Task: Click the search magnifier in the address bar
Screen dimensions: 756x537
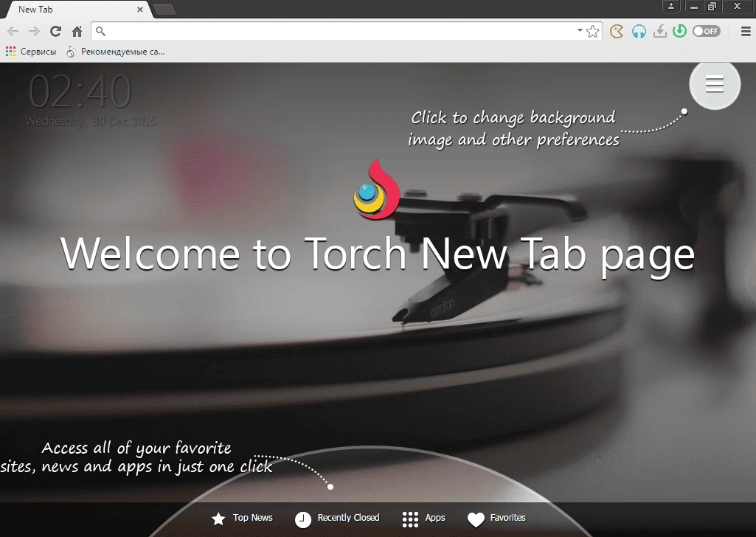Action: pos(100,31)
